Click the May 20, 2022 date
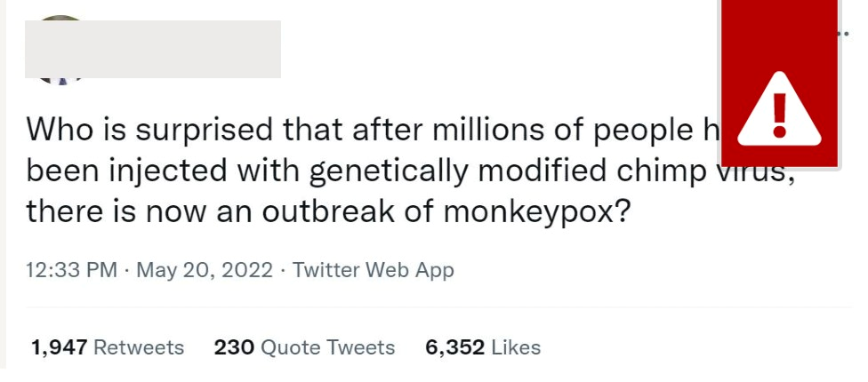Image resolution: width=868 pixels, height=382 pixels. tap(204, 270)
